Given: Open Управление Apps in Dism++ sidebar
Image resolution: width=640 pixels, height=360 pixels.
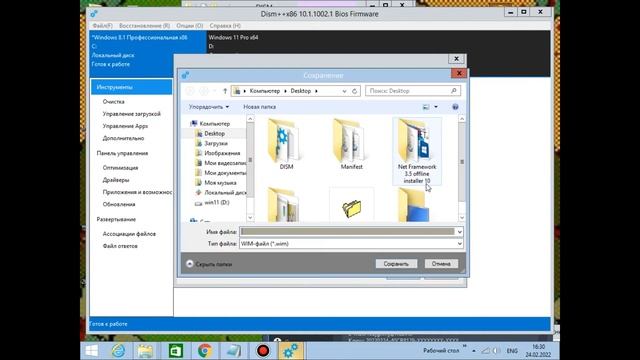Looking at the screenshot, I should [125, 126].
